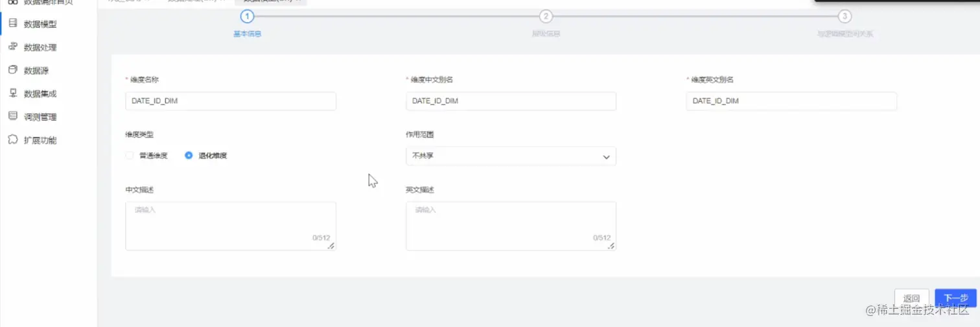Click into the 中文描述 text area
The image size is (980, 327).
[x=231, y=226]
